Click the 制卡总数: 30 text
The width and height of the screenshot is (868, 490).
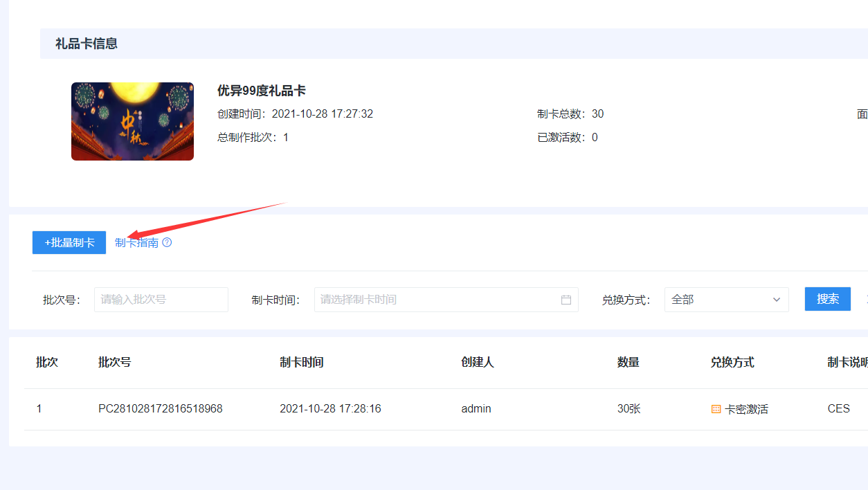570,114
